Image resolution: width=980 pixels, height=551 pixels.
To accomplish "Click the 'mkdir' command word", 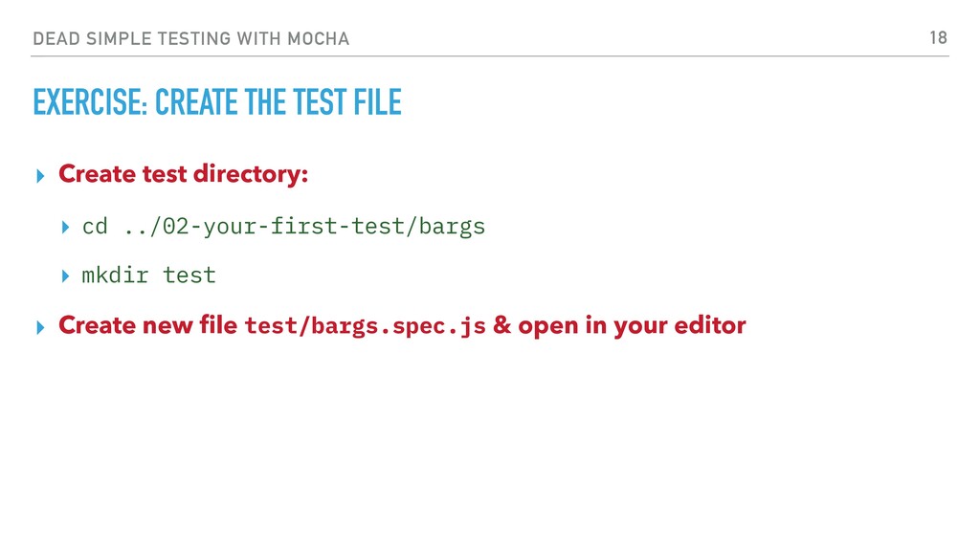I will pyautogui.click(x=115, y=275).
